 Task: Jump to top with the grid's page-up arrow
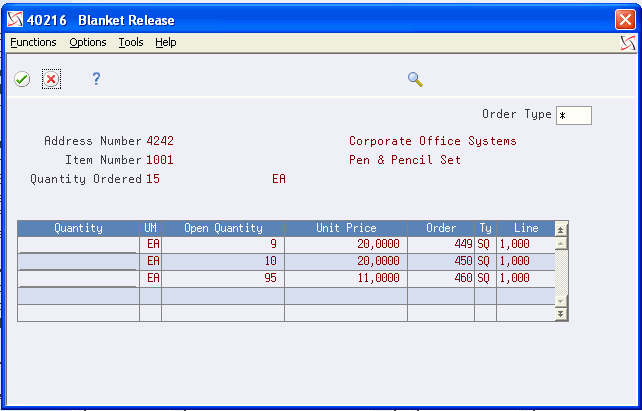561,230
